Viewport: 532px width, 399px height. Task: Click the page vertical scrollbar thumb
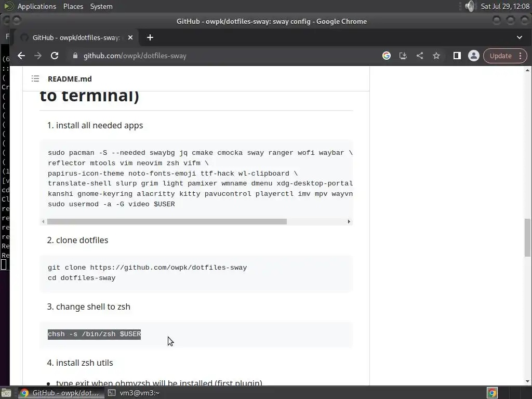tap(527, 237)
